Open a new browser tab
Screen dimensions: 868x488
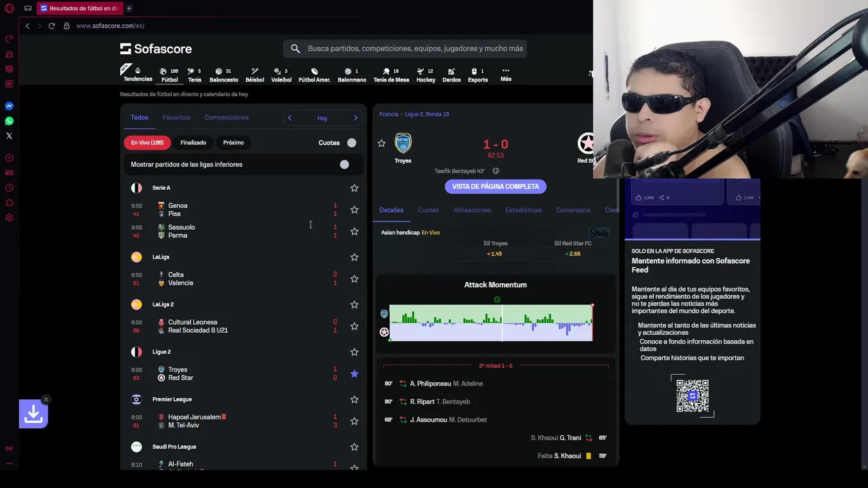pyautogui.click(x=129, y=8)
